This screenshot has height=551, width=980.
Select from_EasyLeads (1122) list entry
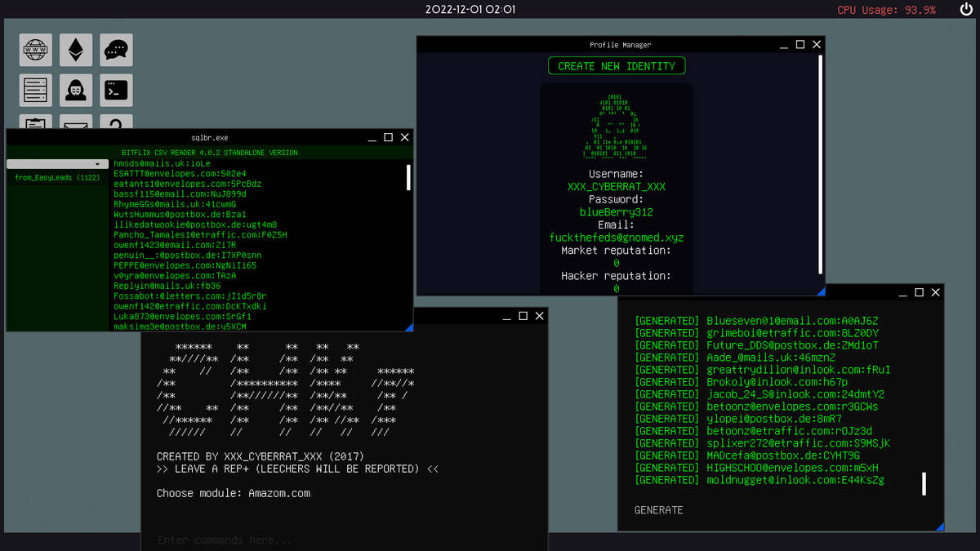57,177
